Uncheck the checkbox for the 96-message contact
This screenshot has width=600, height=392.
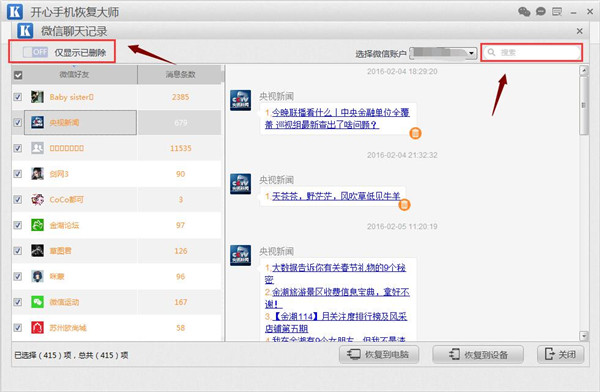[x=18, y=276]
